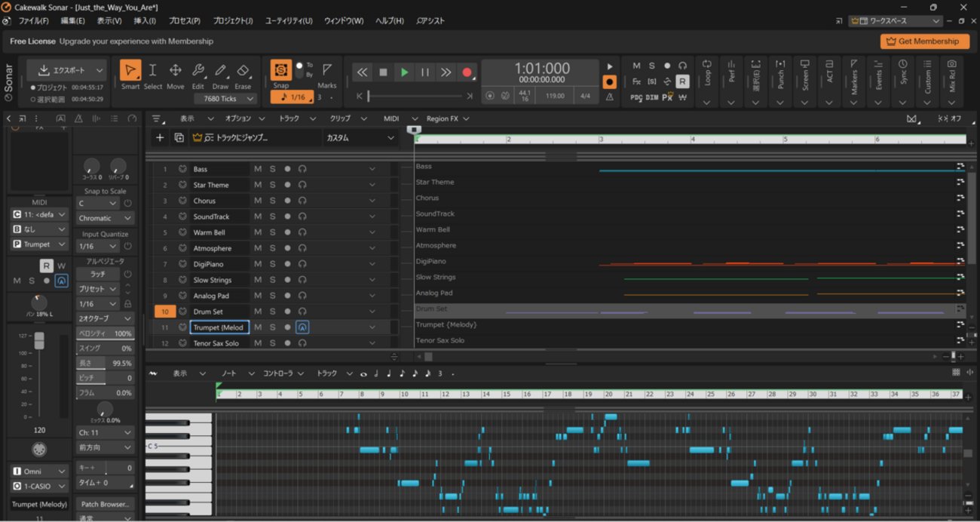Image resolution: width=980 pixels, height=522 pixels.
Task: Toggle the global Mute M button
Action: (x=636, y=66)
